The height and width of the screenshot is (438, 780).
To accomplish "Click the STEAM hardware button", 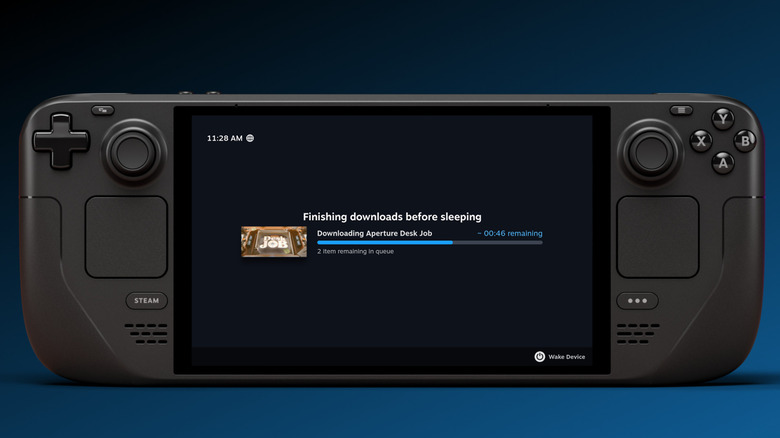I will pos(146,301).
